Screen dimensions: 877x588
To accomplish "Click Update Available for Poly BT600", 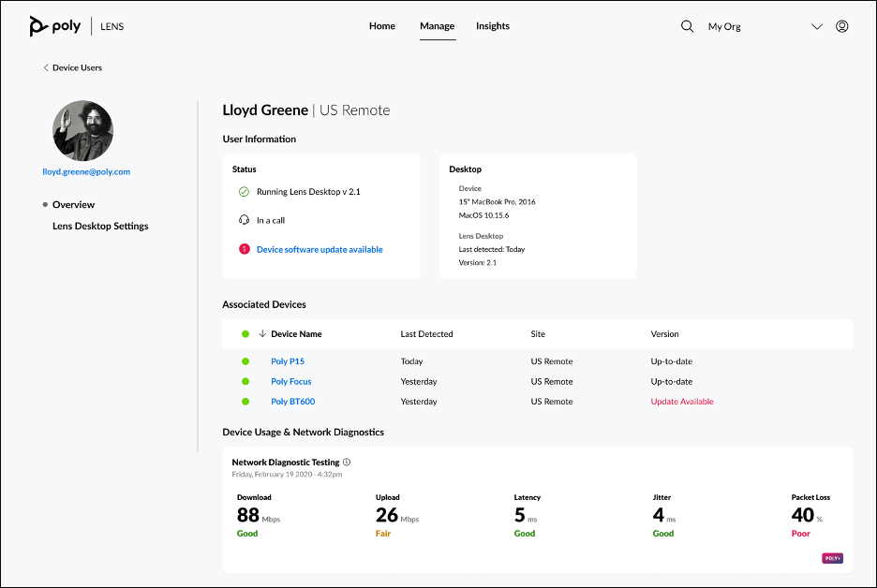I will 682,402.
